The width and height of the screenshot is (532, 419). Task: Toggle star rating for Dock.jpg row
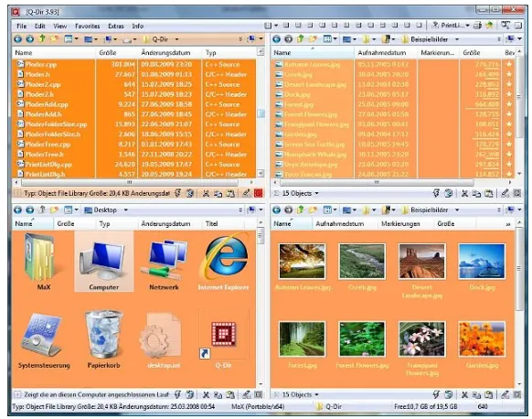509,94
